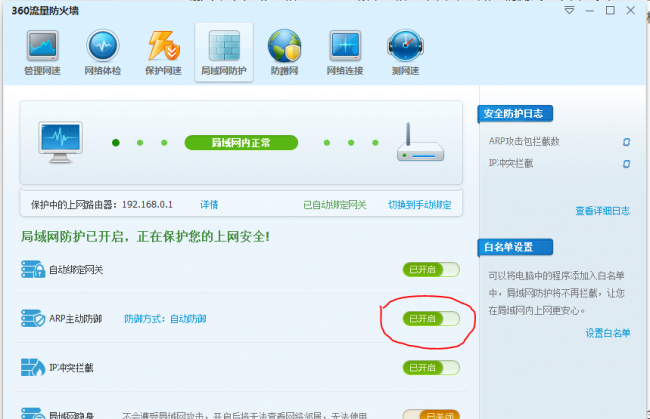
Task: Click the 自动绑定网关 server lock icon
Action: coord(33,269)
